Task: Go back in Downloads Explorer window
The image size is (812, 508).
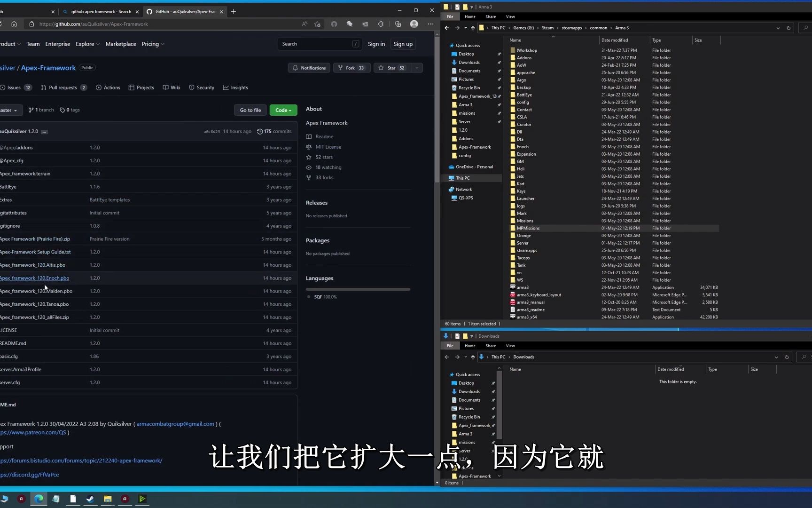Action: tap(447, 357)
